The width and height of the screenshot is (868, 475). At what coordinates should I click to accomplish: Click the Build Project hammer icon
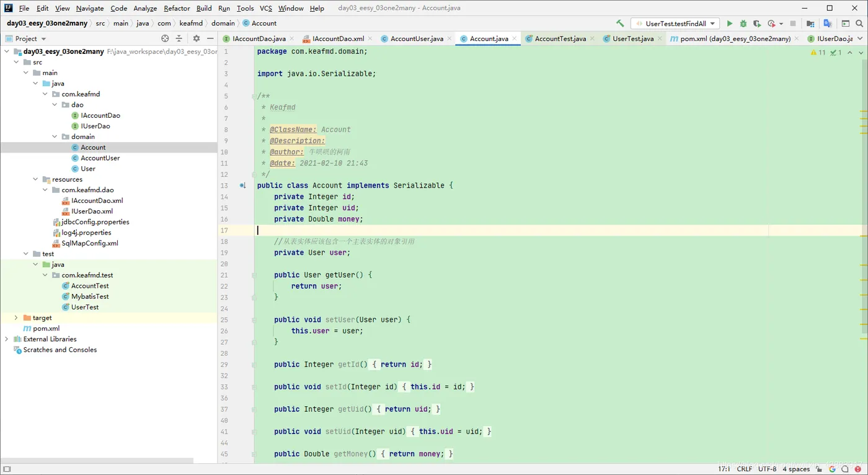620,24
